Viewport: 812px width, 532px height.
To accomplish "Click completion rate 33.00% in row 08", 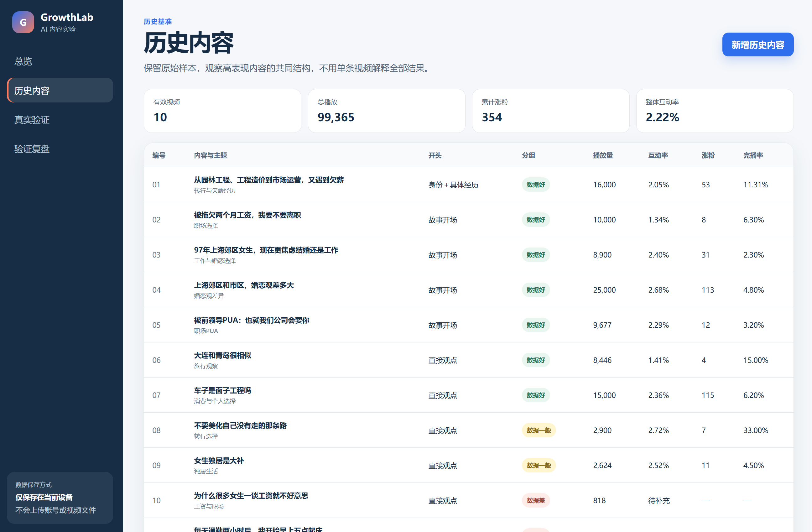I will tap(756, 431).
